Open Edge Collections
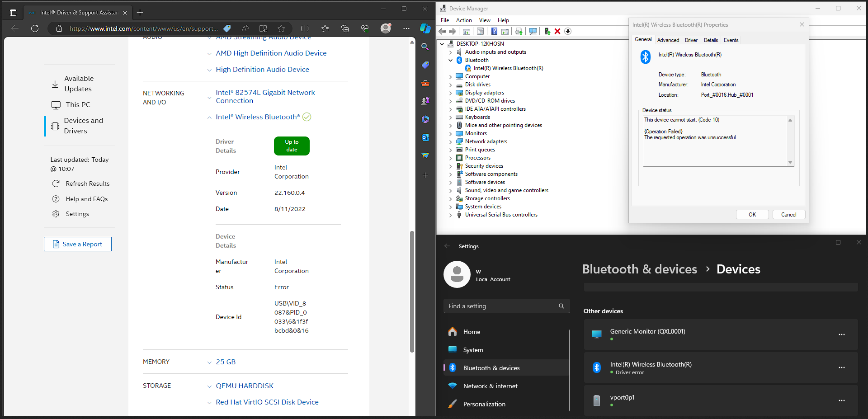The image size is (868, 419). [345, 28]
